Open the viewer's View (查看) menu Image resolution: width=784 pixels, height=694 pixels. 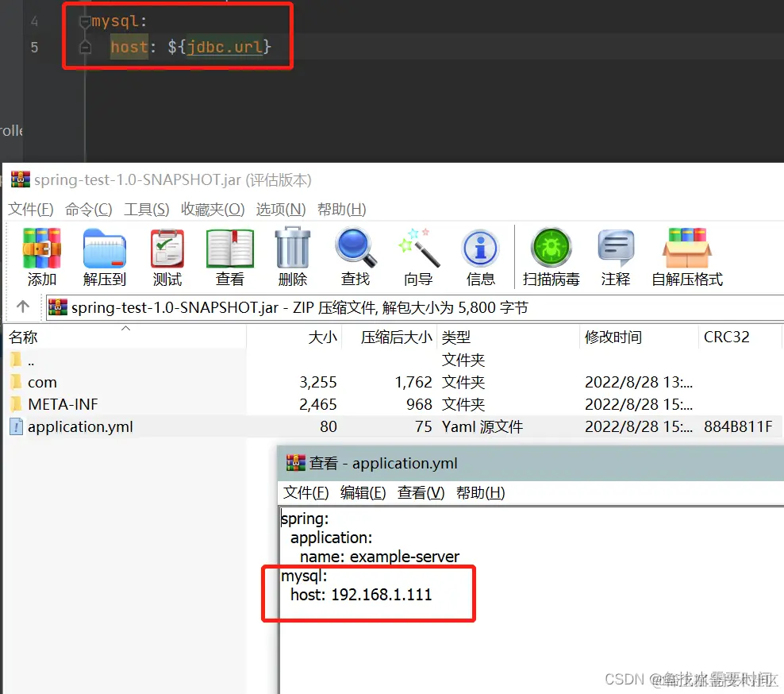point(421,493)
